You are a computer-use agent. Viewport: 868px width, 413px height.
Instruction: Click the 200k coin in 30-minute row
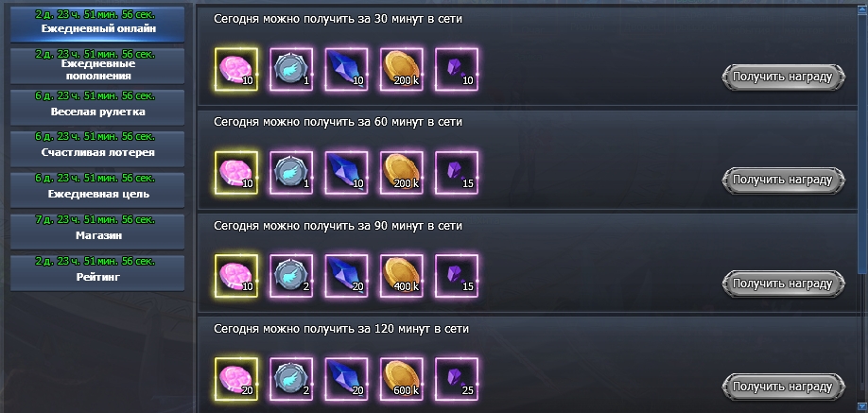tap(402, 69)
